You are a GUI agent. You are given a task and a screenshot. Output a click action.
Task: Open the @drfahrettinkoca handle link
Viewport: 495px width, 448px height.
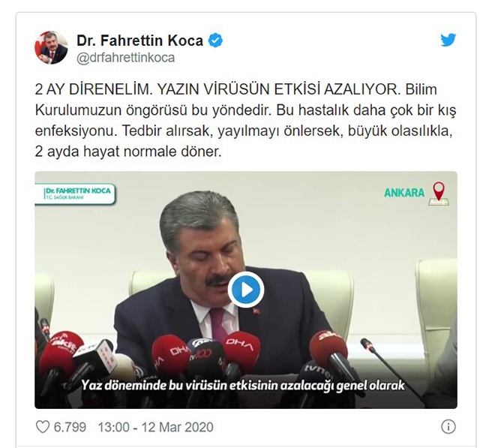tap(126, 58)
